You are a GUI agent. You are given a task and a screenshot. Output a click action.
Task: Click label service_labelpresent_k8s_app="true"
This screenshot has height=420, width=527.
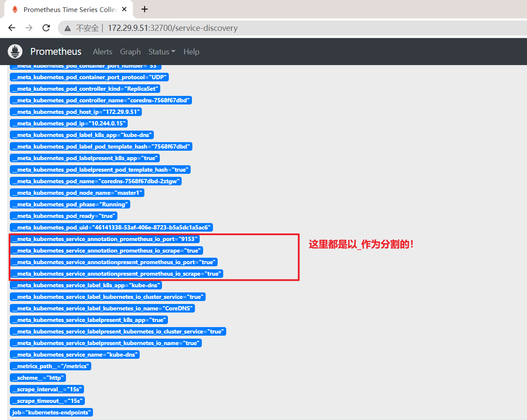point(89,320)
